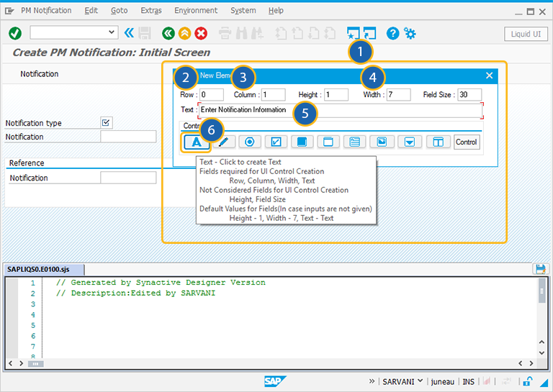The height and width of the screenshot is (392, 553).
Task: Click the Reference Notification input field
Action: 128,178
